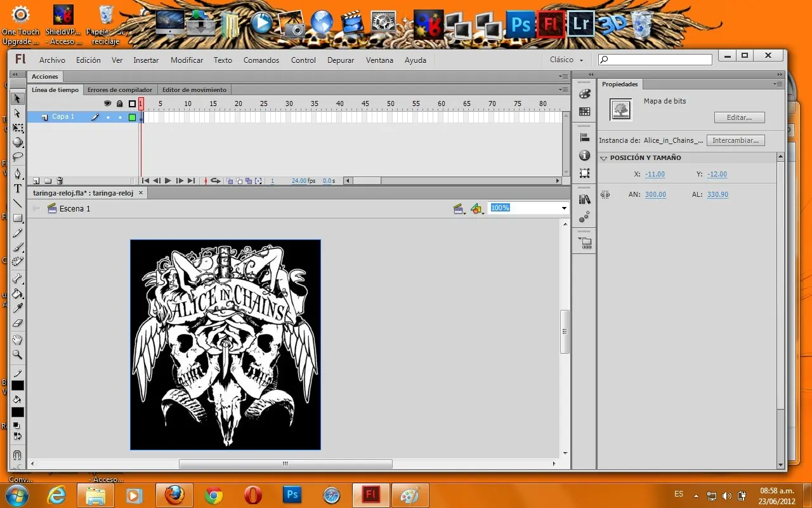This screenshot has height=508, width=812.
Task: Click the new layer folder icon
Action: pyautogui.click(x=48, y=181)
